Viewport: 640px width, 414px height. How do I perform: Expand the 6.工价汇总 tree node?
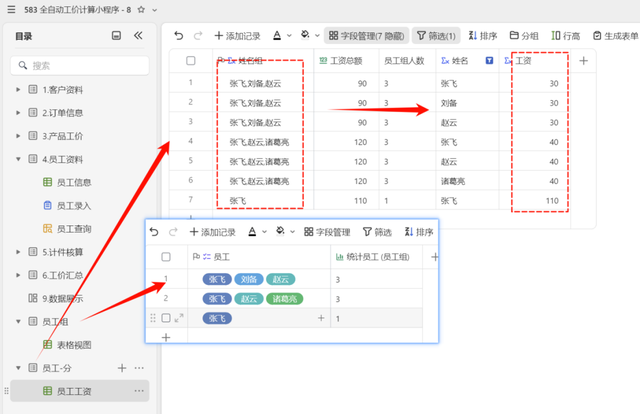click(x=18, y=275)
